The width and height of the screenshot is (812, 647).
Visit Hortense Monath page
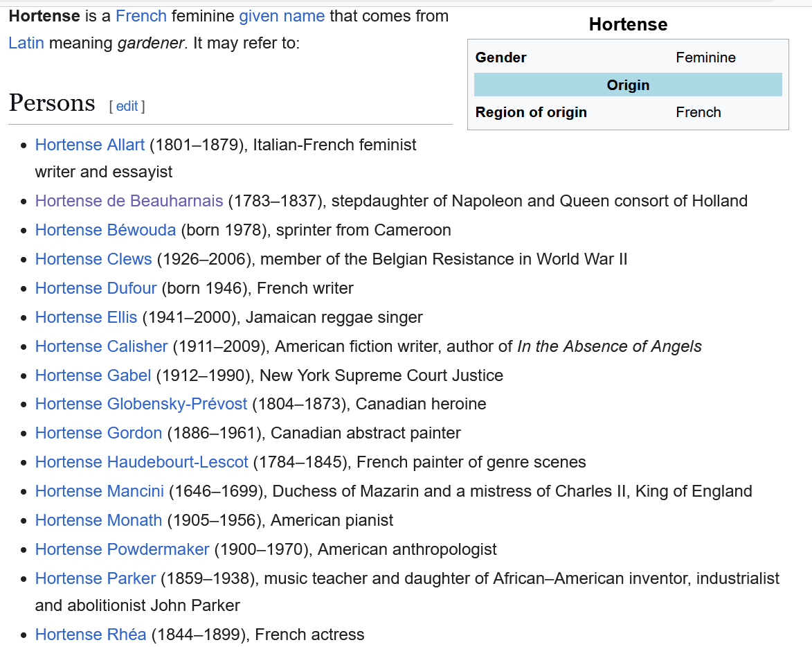[x=98, y=520]
